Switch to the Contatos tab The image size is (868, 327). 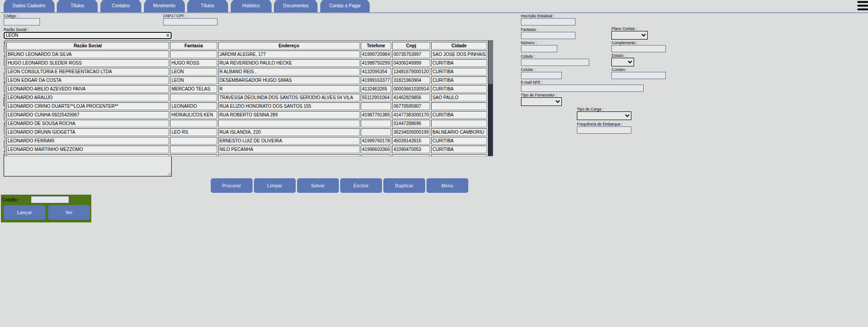120,6
